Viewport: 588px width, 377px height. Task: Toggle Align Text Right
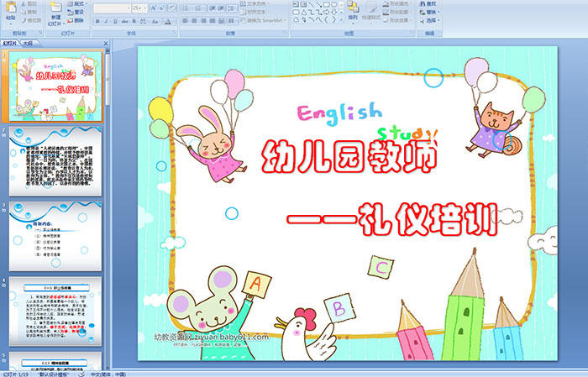pyautogui.click(x=203, y=21)
